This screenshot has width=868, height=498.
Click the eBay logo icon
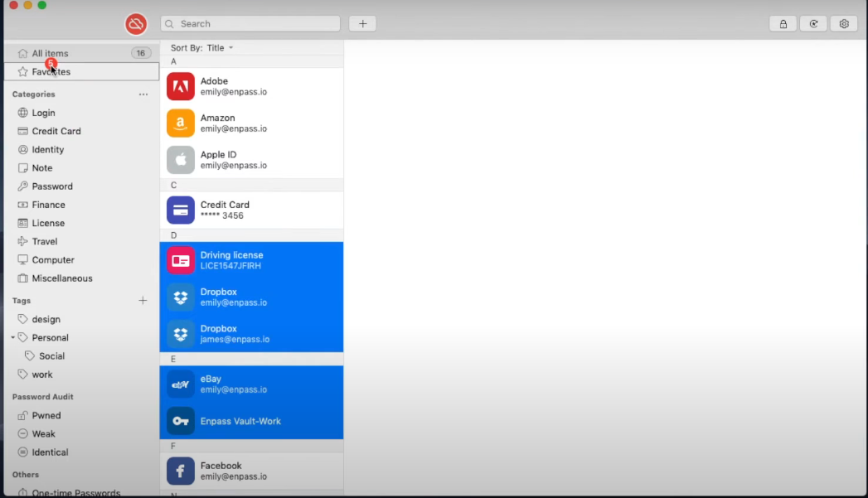click(x=181, y=384)
